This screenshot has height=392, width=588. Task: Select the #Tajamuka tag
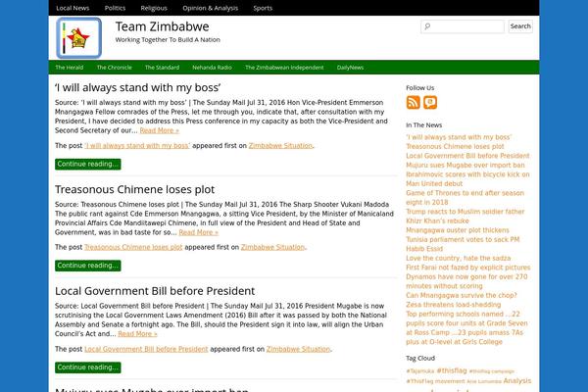pos(420,371)
